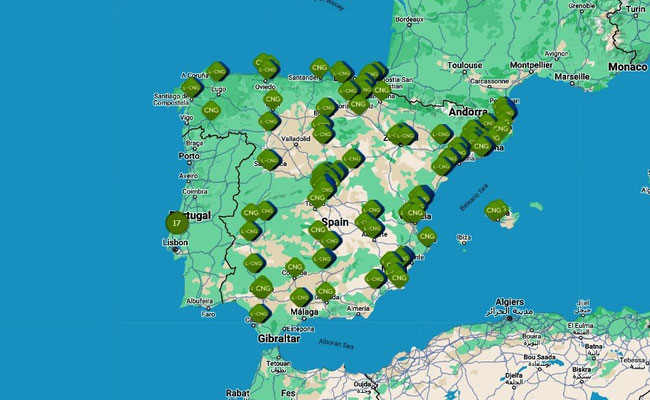Click the CNG marker at Valencia

(415, 213)
